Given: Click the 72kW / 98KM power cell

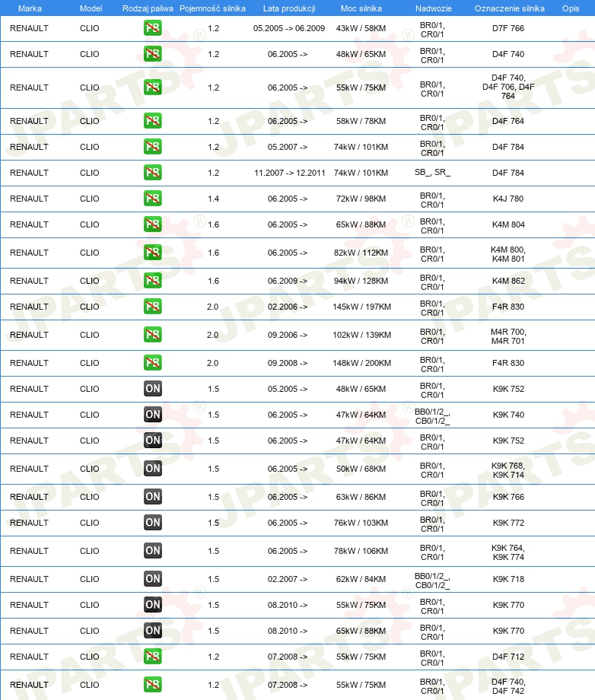Looking at the screenshot, I should 361,199.
